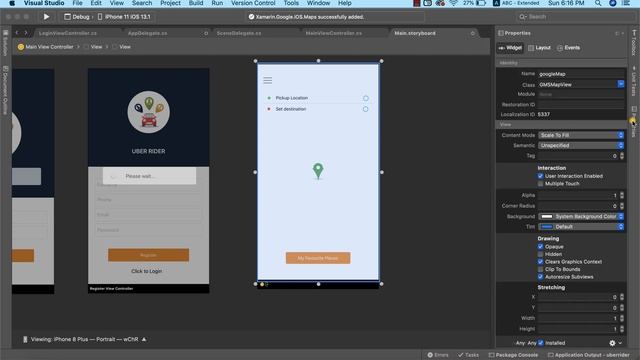Screen dimensions: 640x360
Task: Click the circle icon next to Pickup Location
Action: tap(366, 98)
